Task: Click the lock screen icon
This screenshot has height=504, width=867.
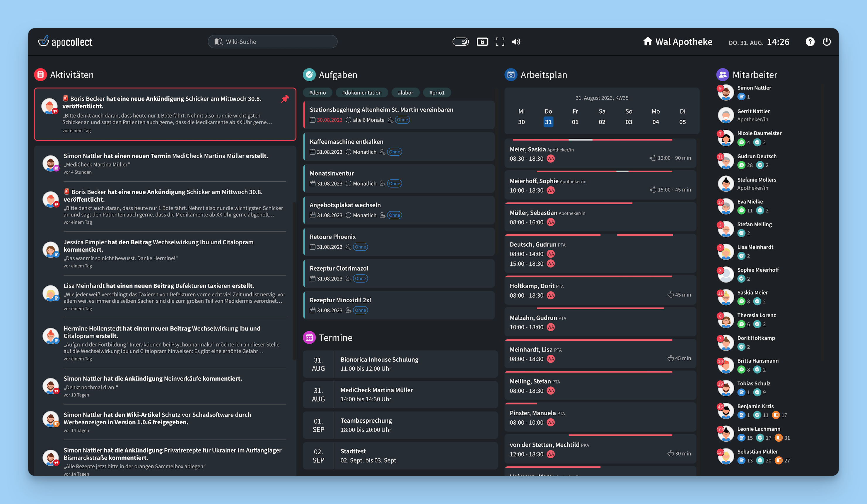Action: tap(482, 42)
